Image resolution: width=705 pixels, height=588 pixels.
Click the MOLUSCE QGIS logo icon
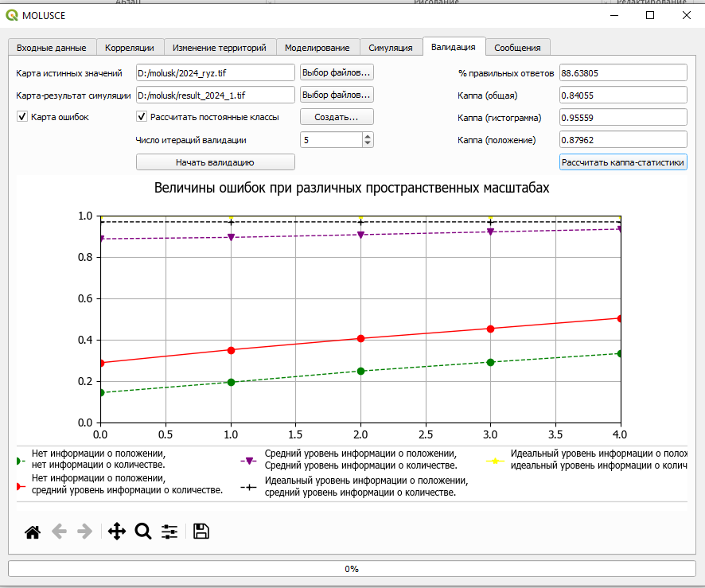pos(12,15)
